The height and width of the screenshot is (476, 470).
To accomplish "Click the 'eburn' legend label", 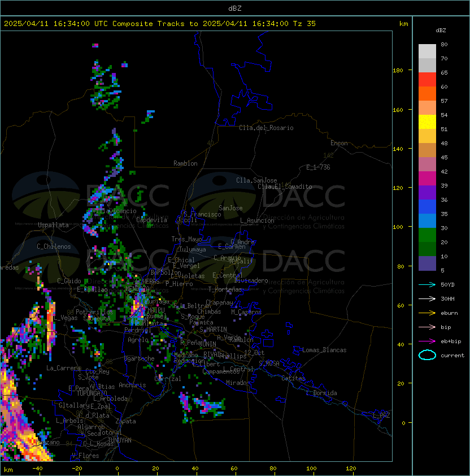I will [449, 313].
